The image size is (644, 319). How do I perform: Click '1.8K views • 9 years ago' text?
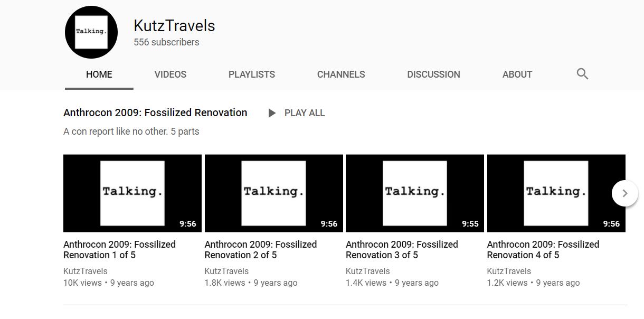[251, 283]
